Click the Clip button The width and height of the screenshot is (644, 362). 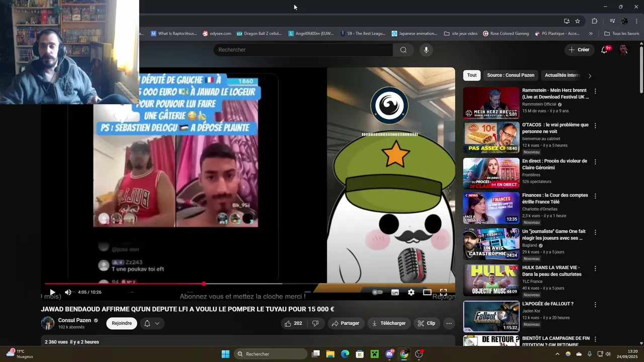click(427, 323)
